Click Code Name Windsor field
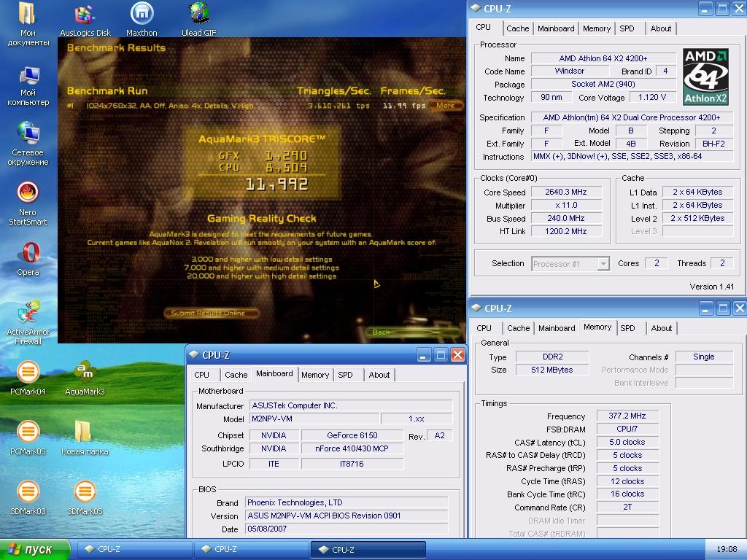Viewport: 747px width, 560px height. click(x=569, y=71)
